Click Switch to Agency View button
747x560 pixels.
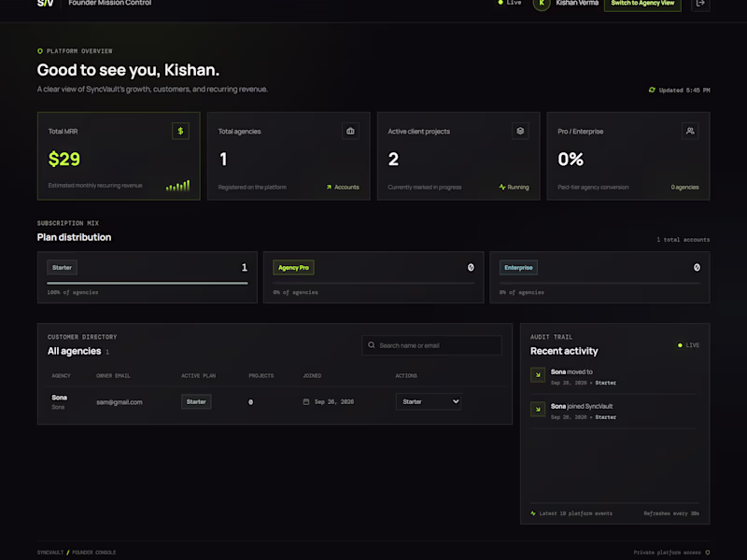pos(642,4)
